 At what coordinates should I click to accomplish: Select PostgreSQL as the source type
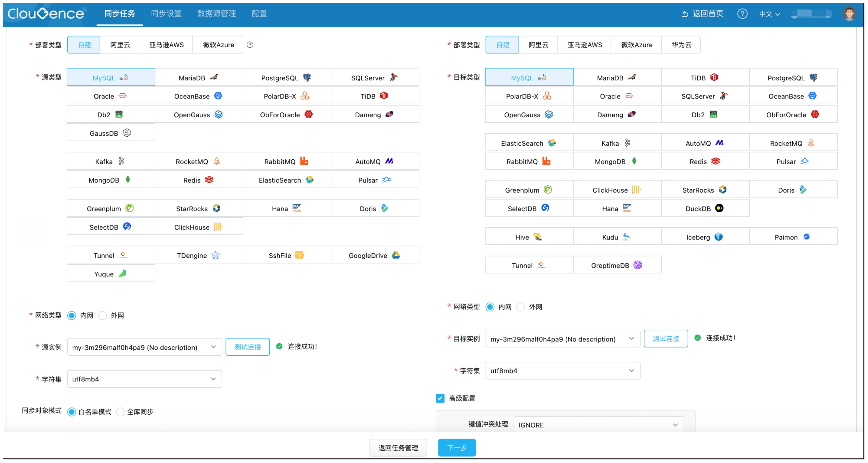point(287,77)
